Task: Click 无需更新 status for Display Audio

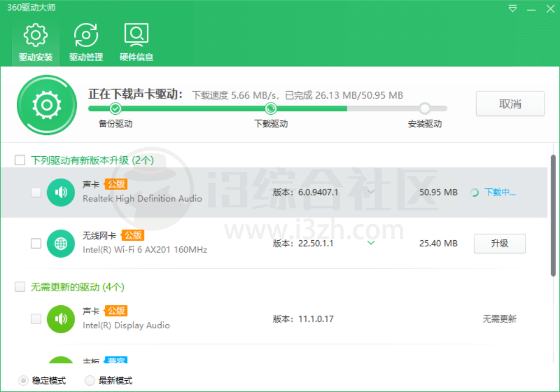Action: point(500,319)
